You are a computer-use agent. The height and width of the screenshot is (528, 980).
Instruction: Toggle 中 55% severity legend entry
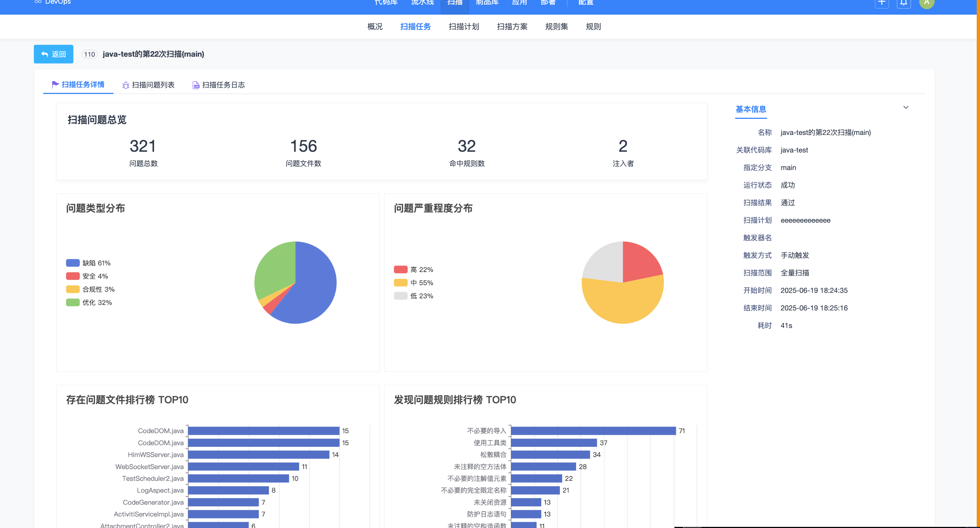414,283
